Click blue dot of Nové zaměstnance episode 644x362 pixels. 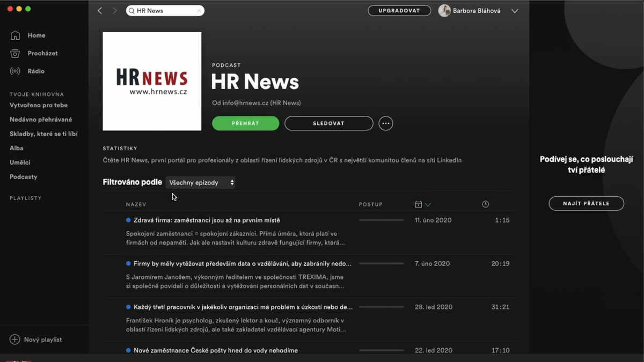tap(128, 350)
